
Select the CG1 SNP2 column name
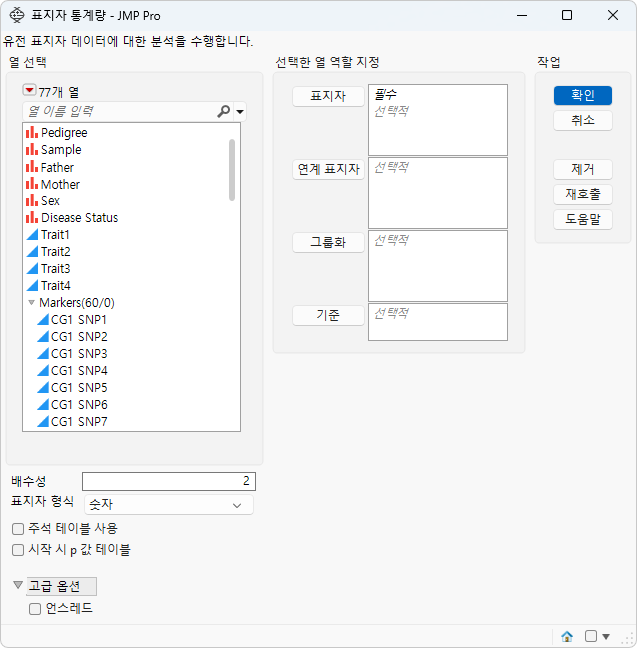[x=79, y=337]
